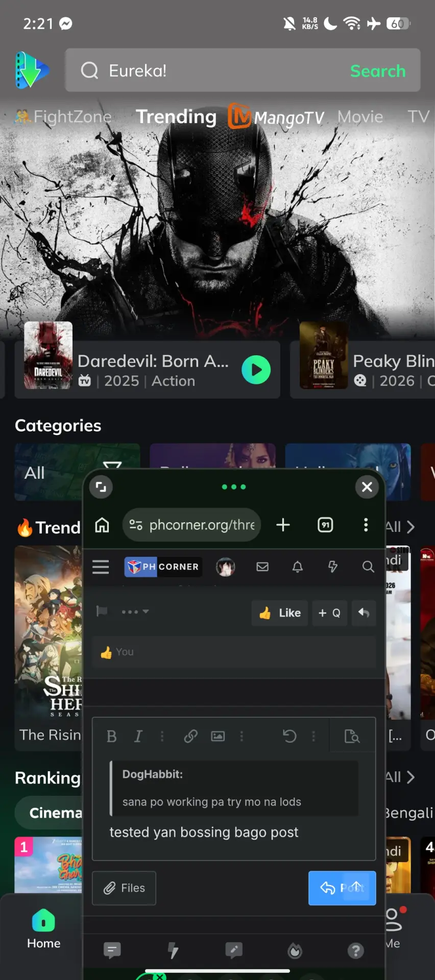Expand more insert options after image
The image size is (435, 980).
click(x=242, y=736)
